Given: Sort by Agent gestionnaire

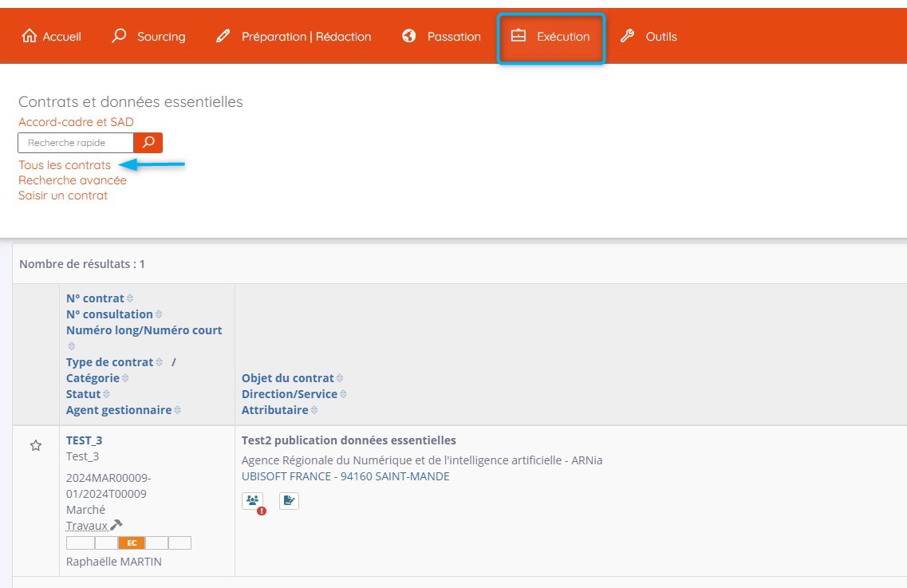Looking at the screenshot, I should pyautogui.click(x=177, y=410).
